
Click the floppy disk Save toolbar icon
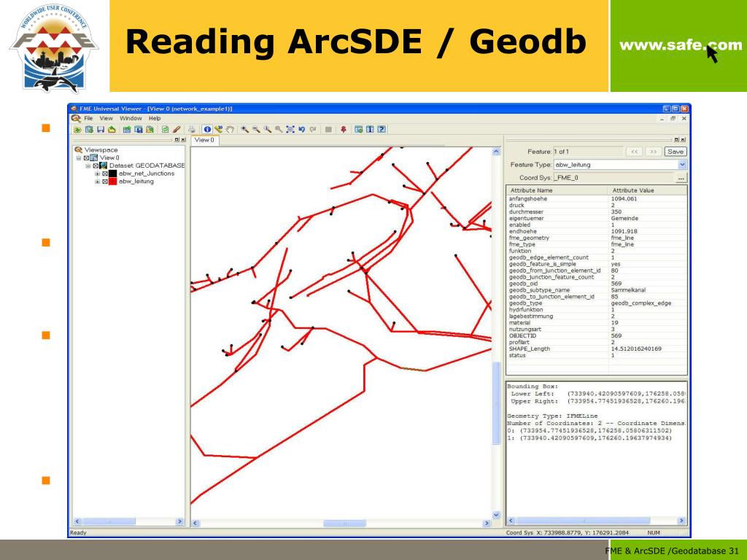pyautogui.click(x=101, y=130)
